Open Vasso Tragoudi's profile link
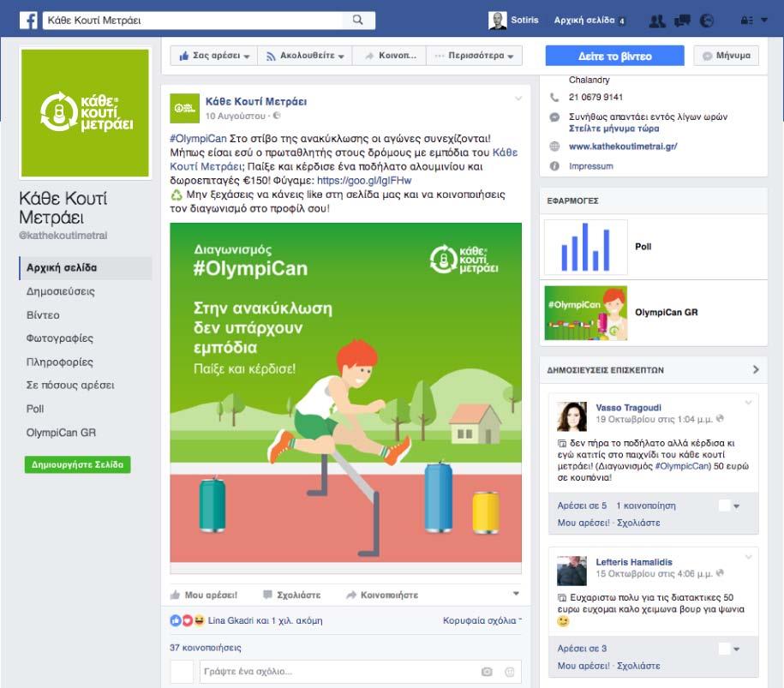This screenshot has width=784, height=688. pyautogui.click(x=628, y=408)
